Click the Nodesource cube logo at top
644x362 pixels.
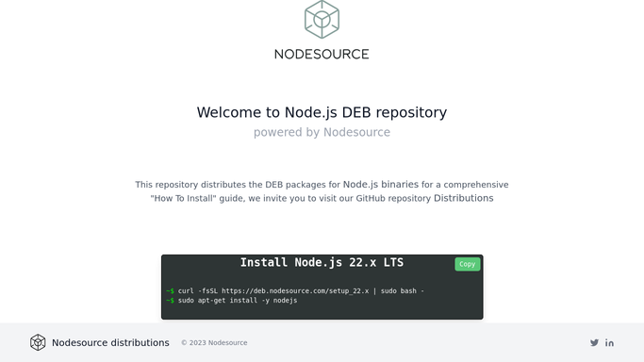pos(322,19)
